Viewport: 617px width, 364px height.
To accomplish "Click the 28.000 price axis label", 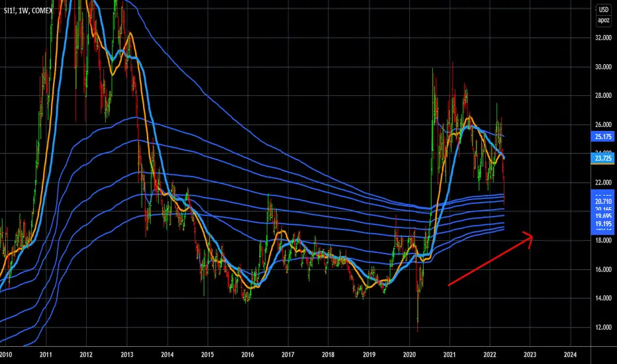I will (604, 95).
